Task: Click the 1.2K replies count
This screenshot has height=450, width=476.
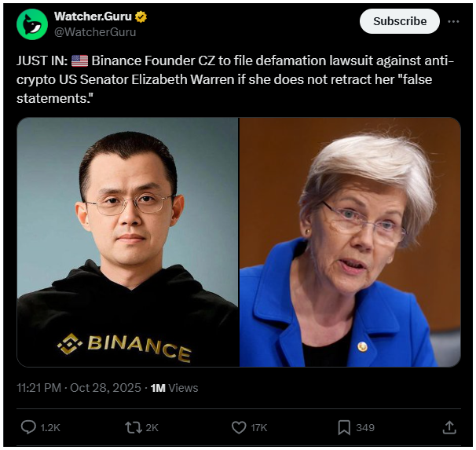Action: [50, 428]
